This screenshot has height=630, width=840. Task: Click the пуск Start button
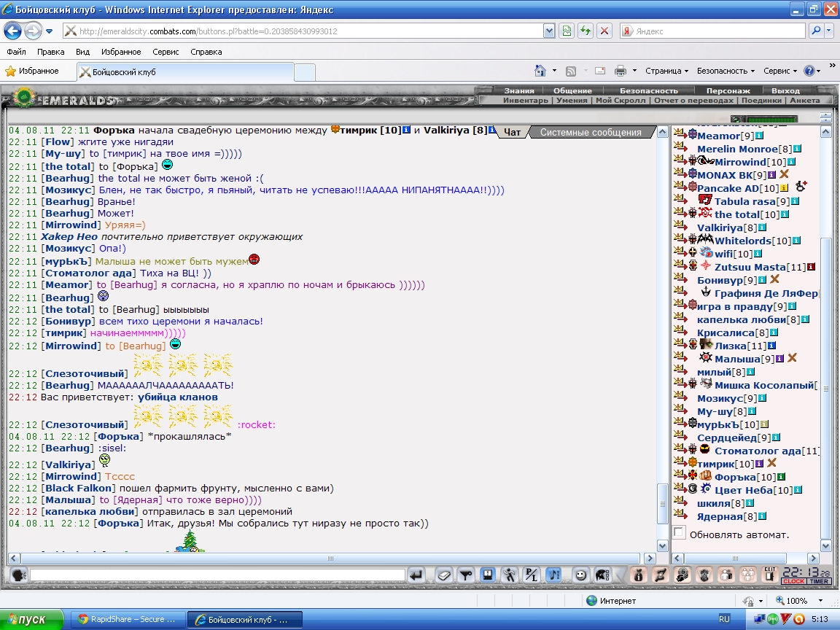coord(31,619)
